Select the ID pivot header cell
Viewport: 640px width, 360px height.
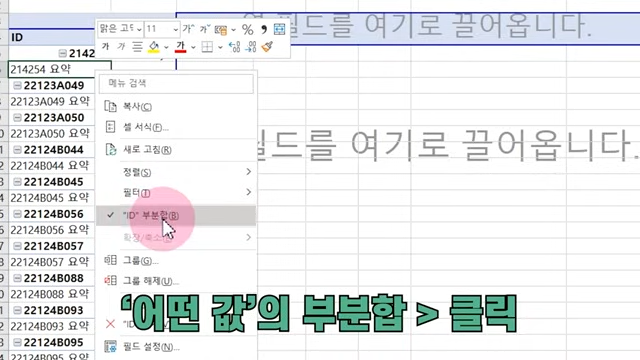pos(52,37)
